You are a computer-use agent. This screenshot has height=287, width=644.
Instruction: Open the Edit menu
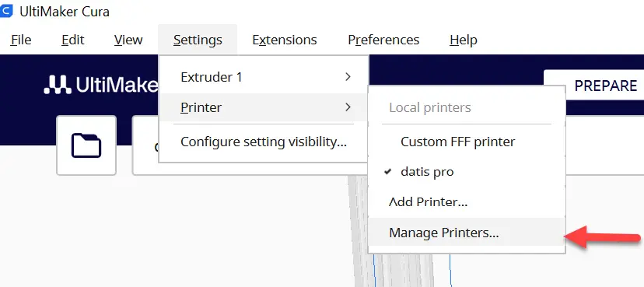(72, 40)
